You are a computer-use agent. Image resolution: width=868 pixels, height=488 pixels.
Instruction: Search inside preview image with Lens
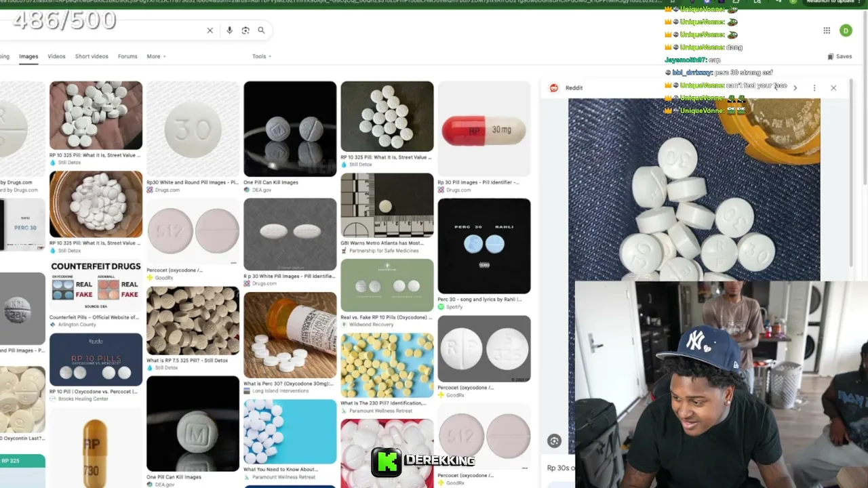(554, 441)
